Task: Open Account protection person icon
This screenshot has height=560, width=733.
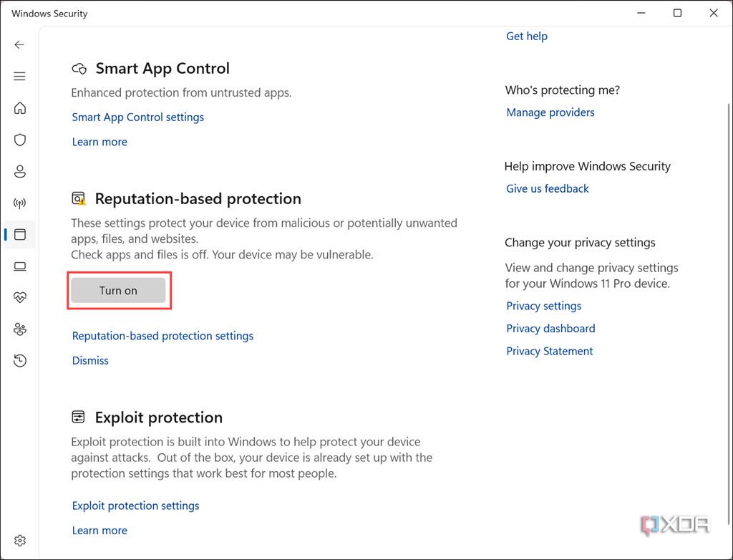Action: coord(20,171)
